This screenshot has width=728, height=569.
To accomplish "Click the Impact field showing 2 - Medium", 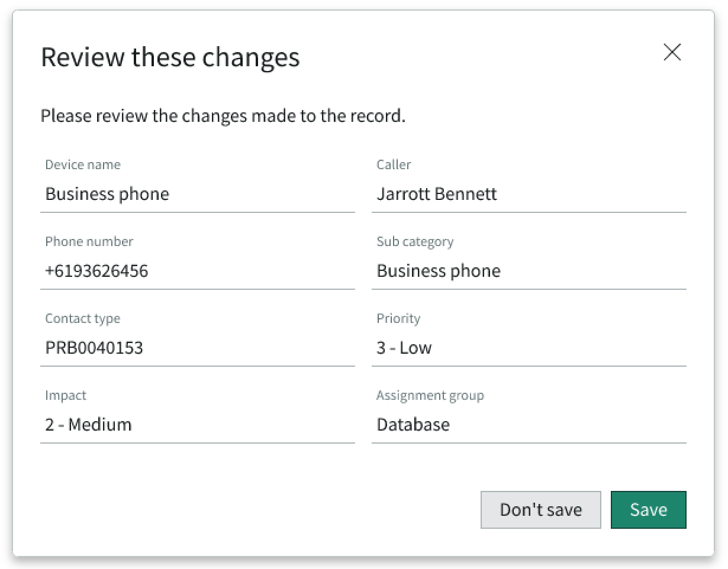I will 197,425.
